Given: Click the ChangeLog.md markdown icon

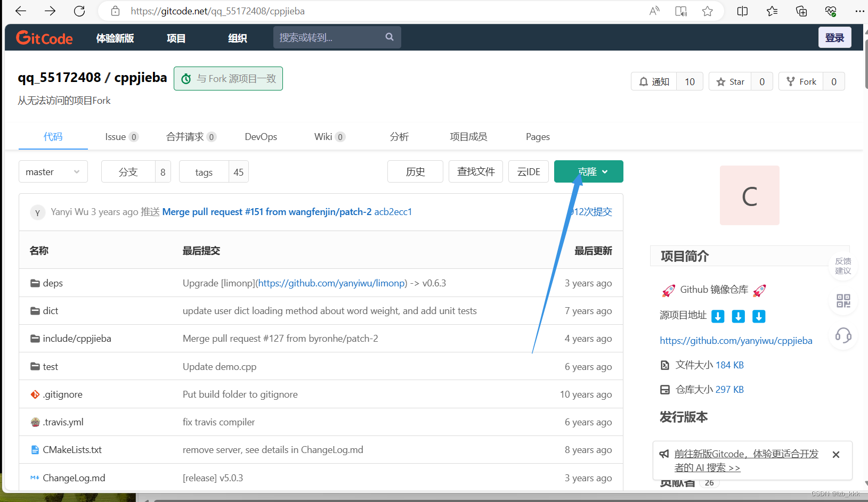Looking at the screenshot, I should pyautogui.click(x=35, y=478).
